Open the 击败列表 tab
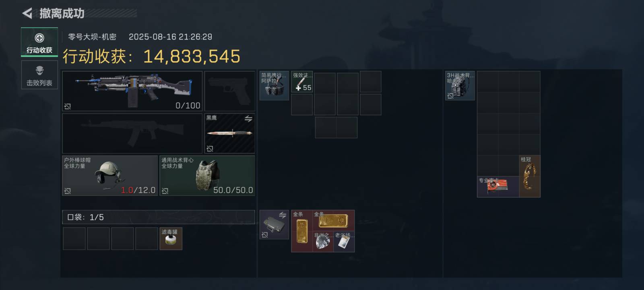Screen dimensions: 644x290 tap(39, 75)
